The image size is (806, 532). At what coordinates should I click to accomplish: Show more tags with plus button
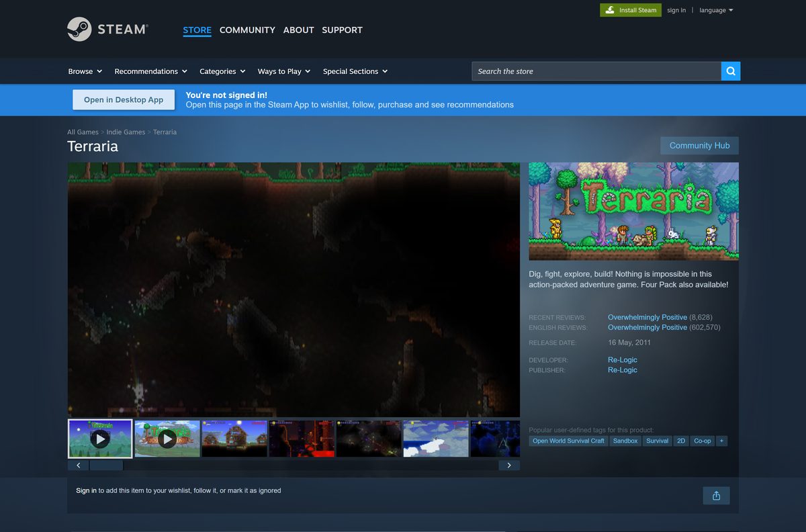coord(721,441)
